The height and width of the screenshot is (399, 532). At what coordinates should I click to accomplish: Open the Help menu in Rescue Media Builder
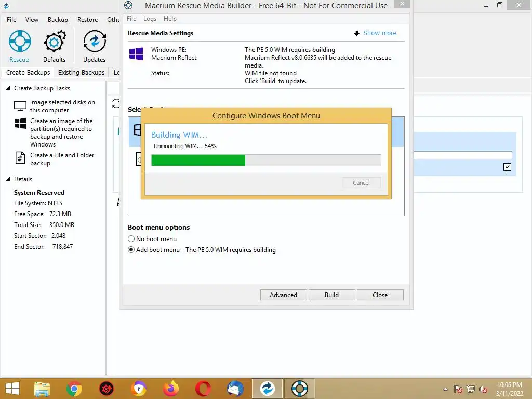pos(170,19)
